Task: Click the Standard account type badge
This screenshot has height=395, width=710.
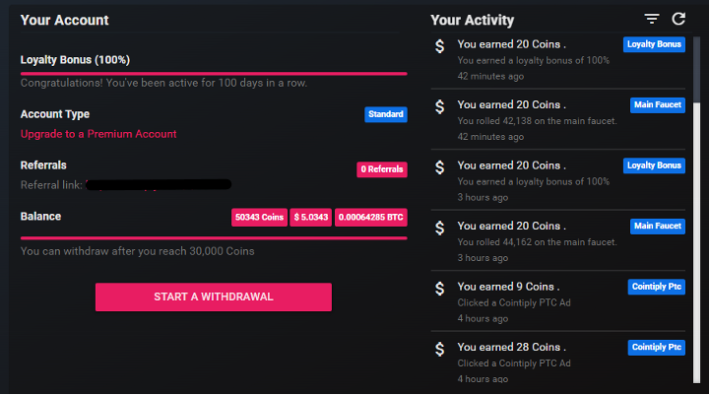Action: 386,114
